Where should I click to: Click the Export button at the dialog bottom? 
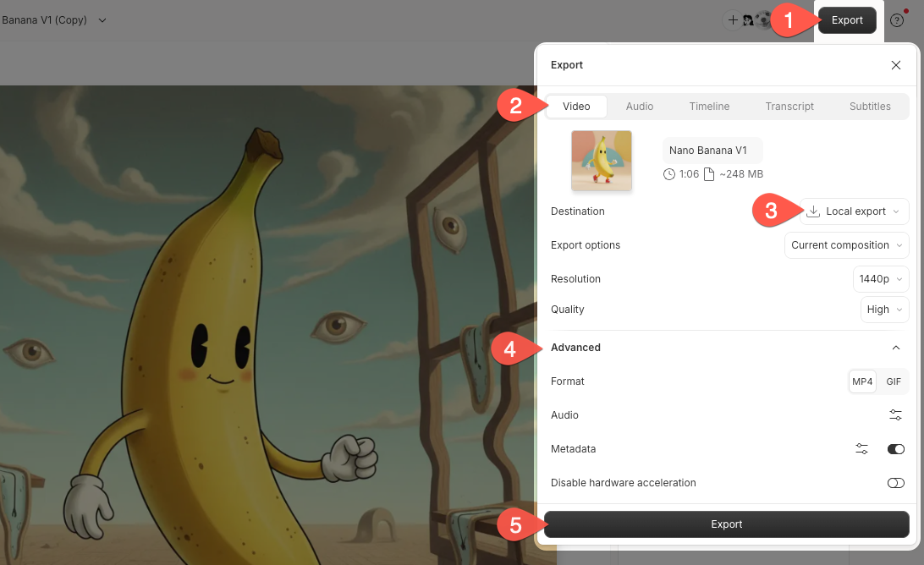tap(726, 524)
